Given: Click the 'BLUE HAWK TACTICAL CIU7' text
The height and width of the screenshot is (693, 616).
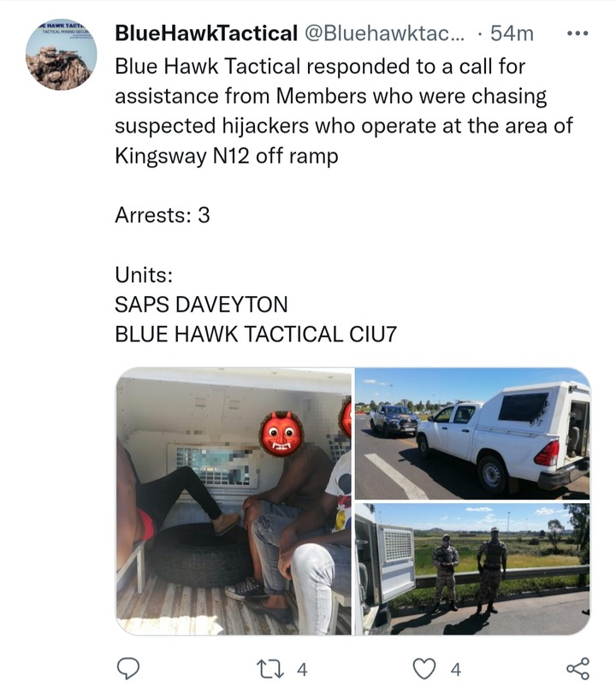Looking at the screenshot, I should [256, 335].
